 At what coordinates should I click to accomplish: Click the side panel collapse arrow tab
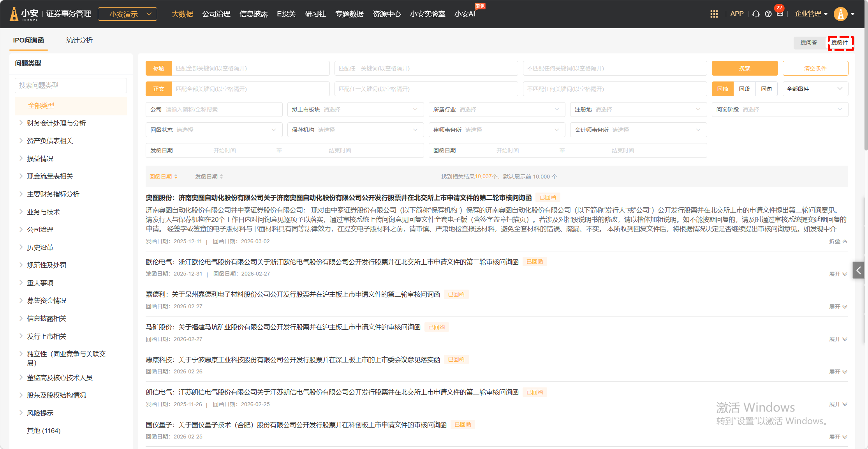(x=858, y=270)
